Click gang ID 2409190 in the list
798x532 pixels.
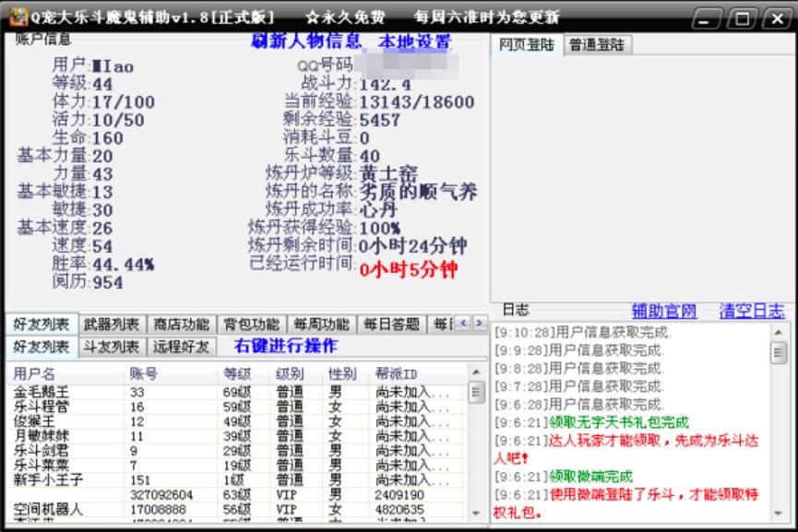pyautogui.click(x=399, y=495)
